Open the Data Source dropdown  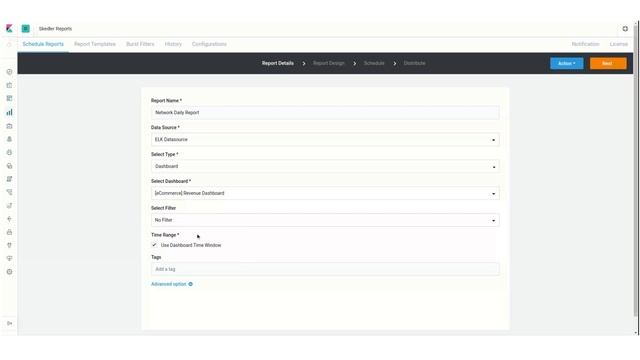[325, 140]
